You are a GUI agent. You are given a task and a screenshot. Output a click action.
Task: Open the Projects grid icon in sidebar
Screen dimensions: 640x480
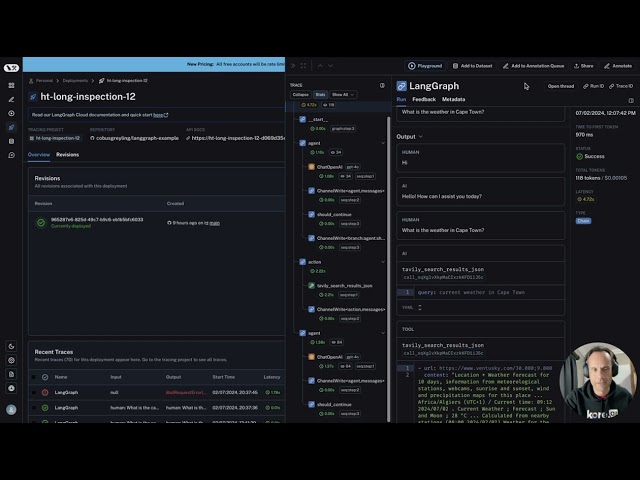coord(11,85)
